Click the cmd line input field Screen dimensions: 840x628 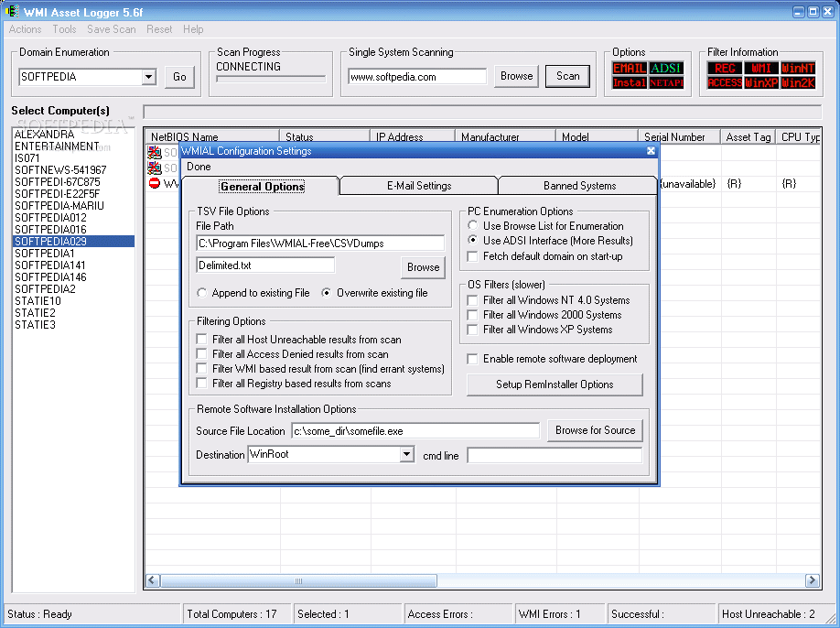[555, 456]
